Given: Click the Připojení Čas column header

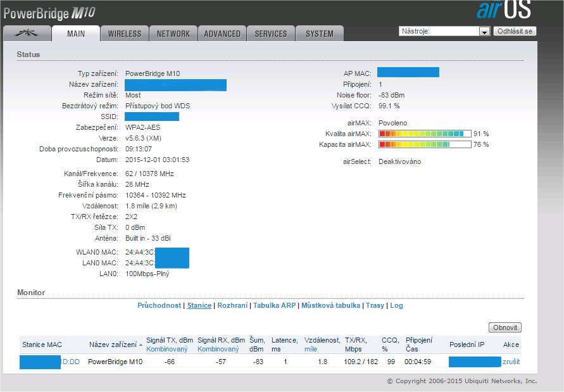Looking at the screenshot, I should pos(419,345).
